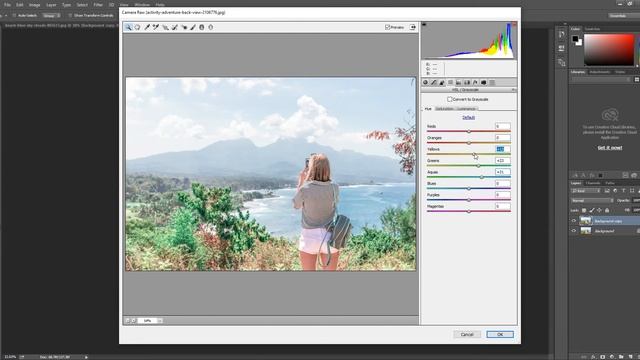
Task: Click the OK button
Action: pyautogui.click(x=500, y=334)
